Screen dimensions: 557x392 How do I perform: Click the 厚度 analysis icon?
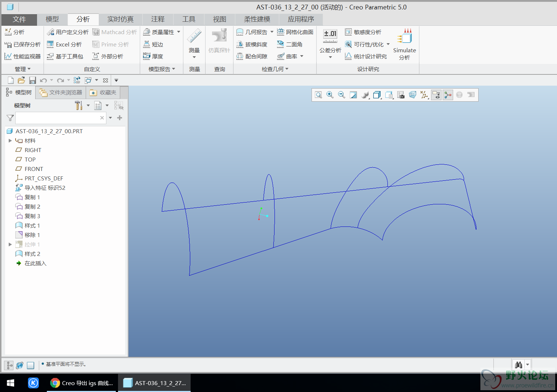click(x=147, y=56)
